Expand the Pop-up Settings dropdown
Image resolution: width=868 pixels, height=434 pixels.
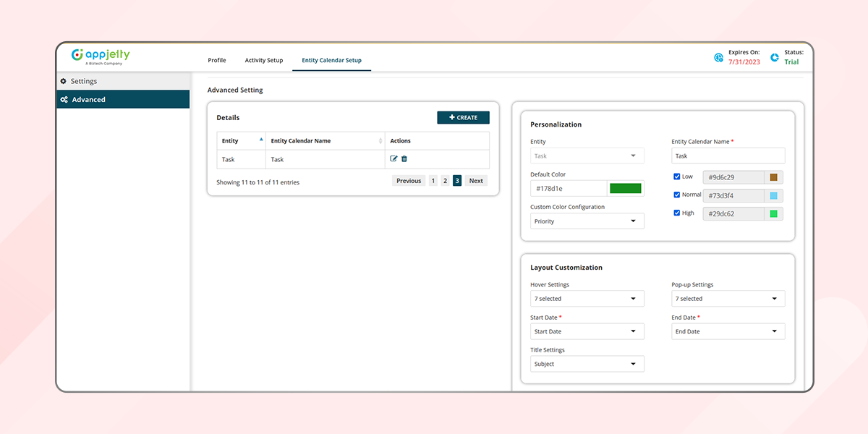[x=728, y=299]
